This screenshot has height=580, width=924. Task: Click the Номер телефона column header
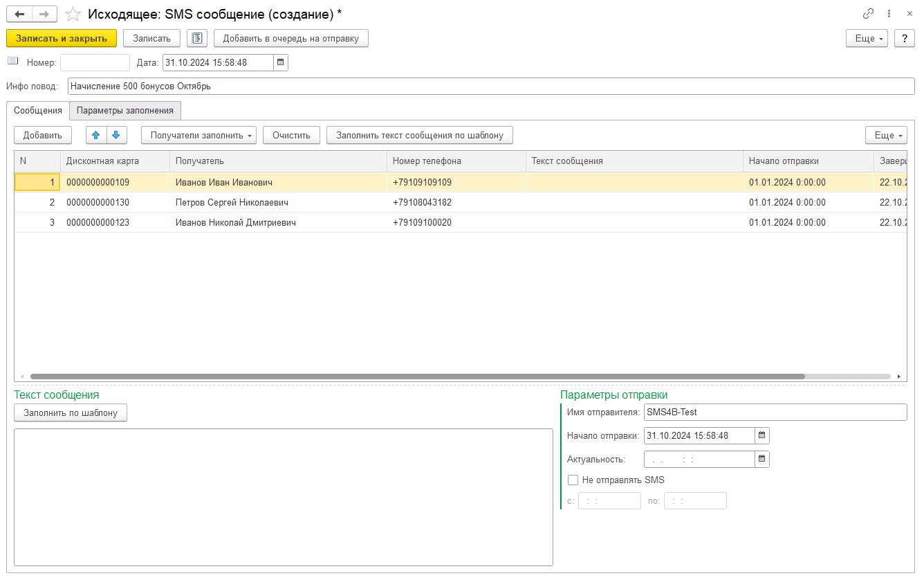pos(456,161)
